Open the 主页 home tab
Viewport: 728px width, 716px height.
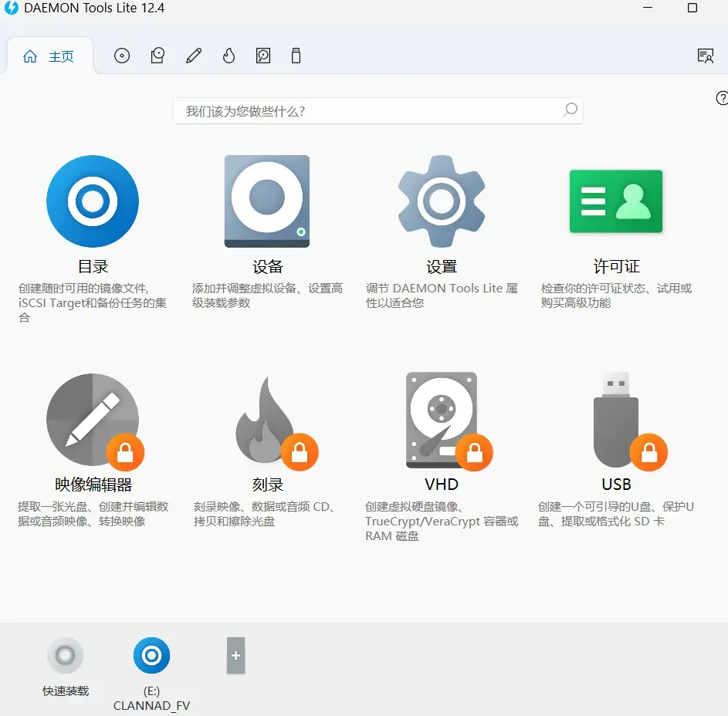tap(49, 56)
